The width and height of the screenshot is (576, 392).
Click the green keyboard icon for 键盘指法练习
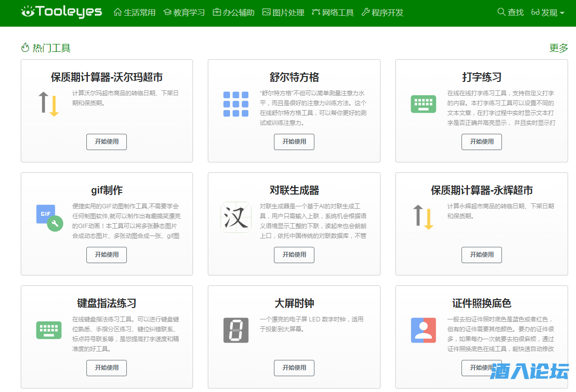click(48, 330)
